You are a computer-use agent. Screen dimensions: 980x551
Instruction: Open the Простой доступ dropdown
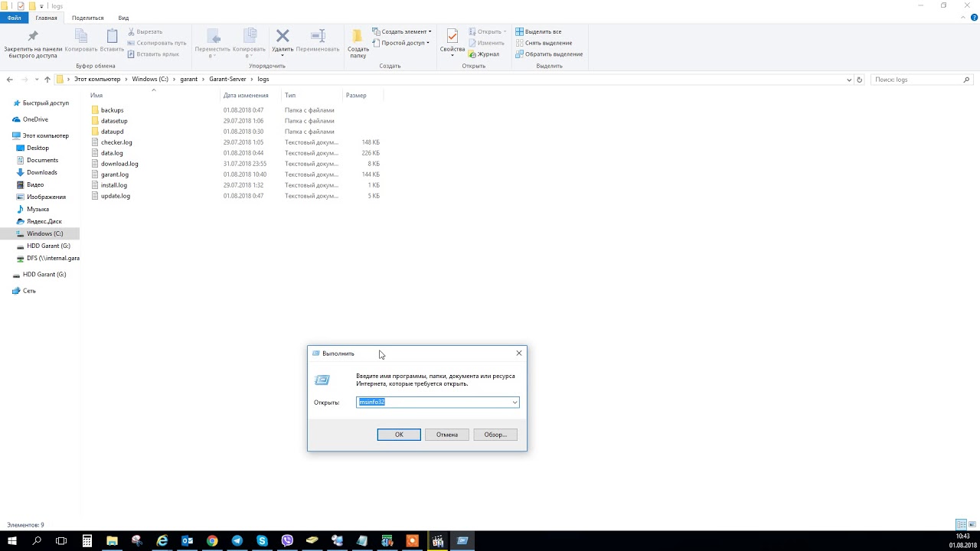point(401,43)
